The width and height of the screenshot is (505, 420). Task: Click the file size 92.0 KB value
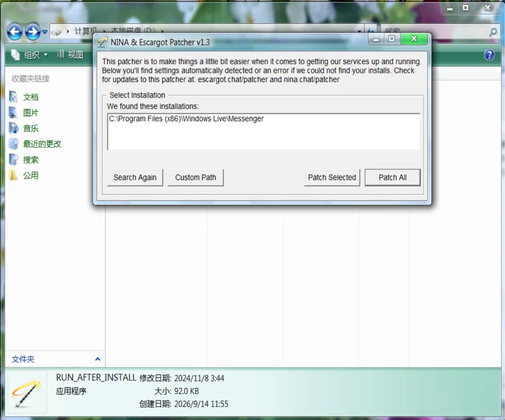(x=186, y=392)
